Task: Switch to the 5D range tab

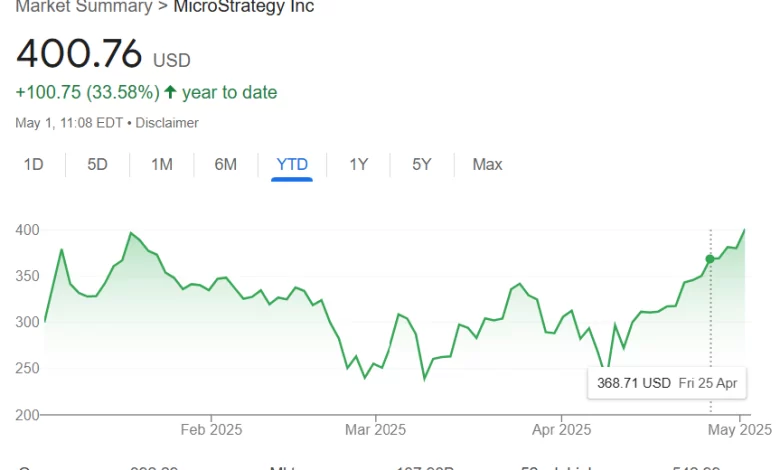Action: (97, 164)
